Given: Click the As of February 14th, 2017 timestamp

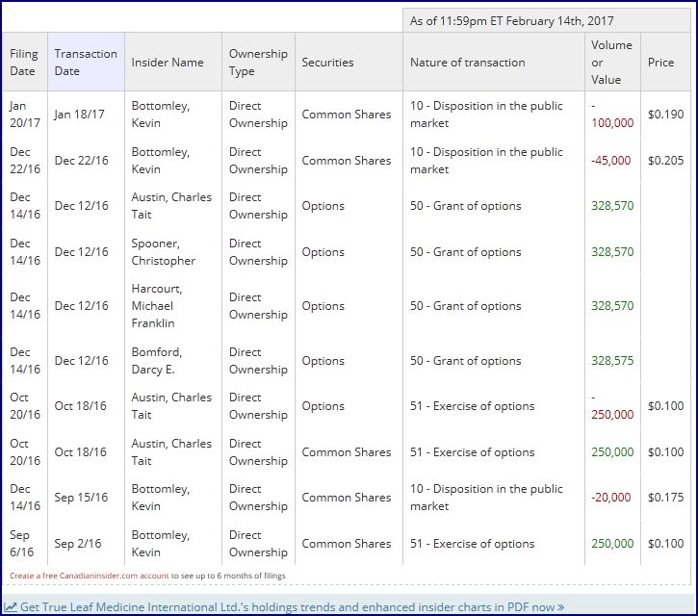Looking at the screenshot, I should pyautogui.click(x=511, y=20).
